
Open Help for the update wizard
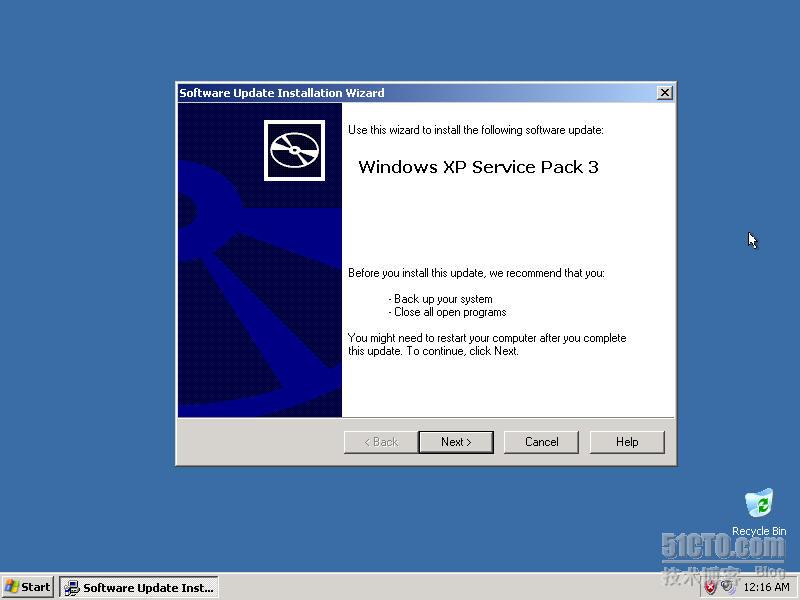point(627,442)
